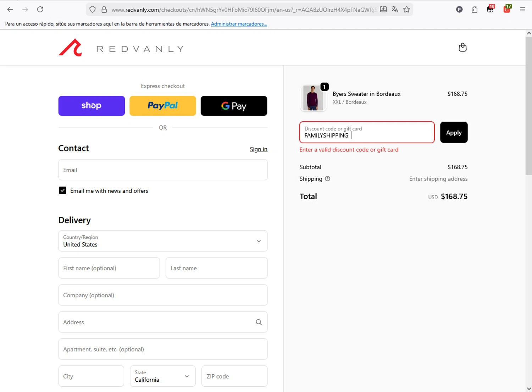Focus the Last name field
This screenshot has width=532, height=392.
tap(216, 268)
